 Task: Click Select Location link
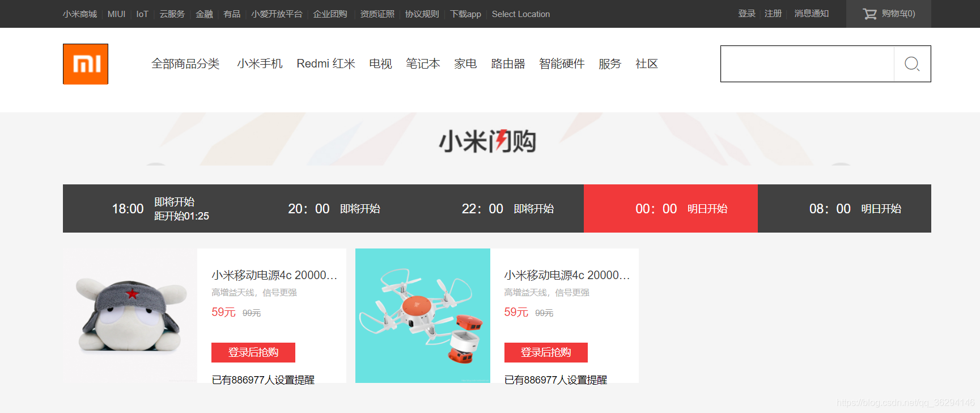(521, 14)
